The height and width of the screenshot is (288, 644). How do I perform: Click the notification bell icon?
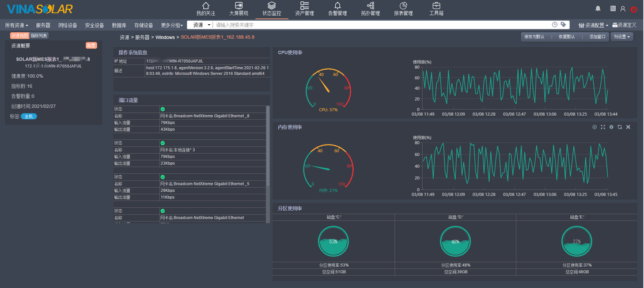click(x=598, y=8)
